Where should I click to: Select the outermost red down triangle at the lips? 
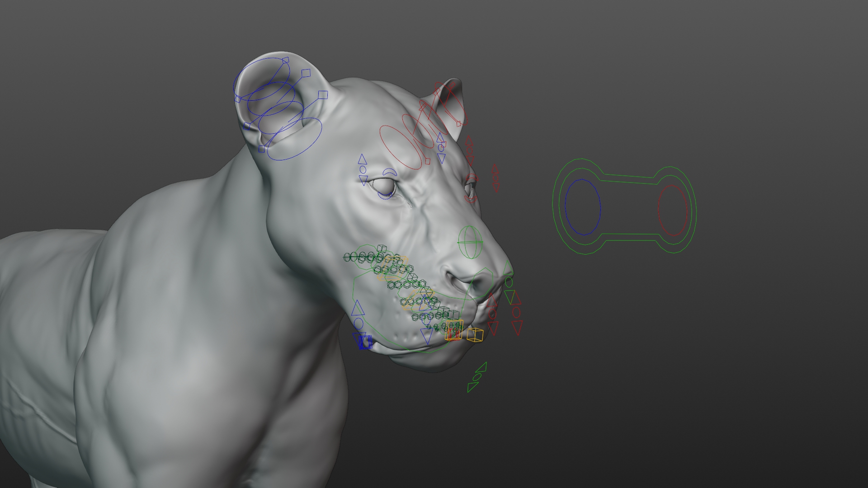[x=517, y=328]
